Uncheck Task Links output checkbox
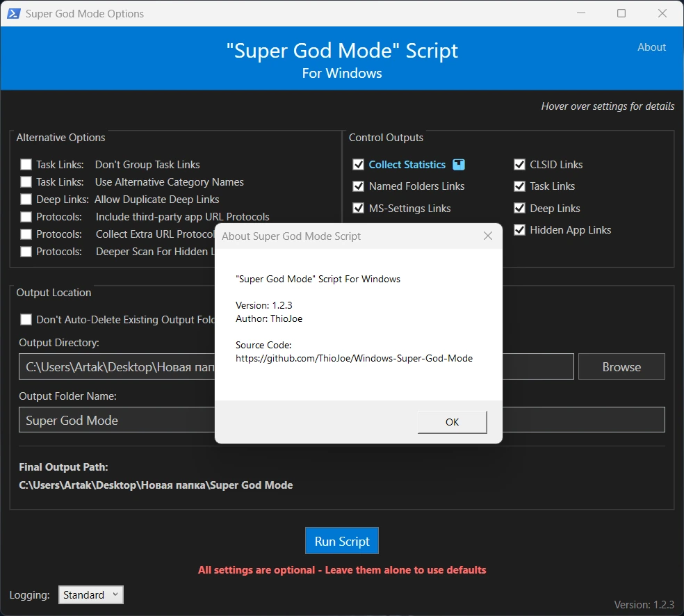Viewport: 684px width, 616px height. click(x=519, y=186)
